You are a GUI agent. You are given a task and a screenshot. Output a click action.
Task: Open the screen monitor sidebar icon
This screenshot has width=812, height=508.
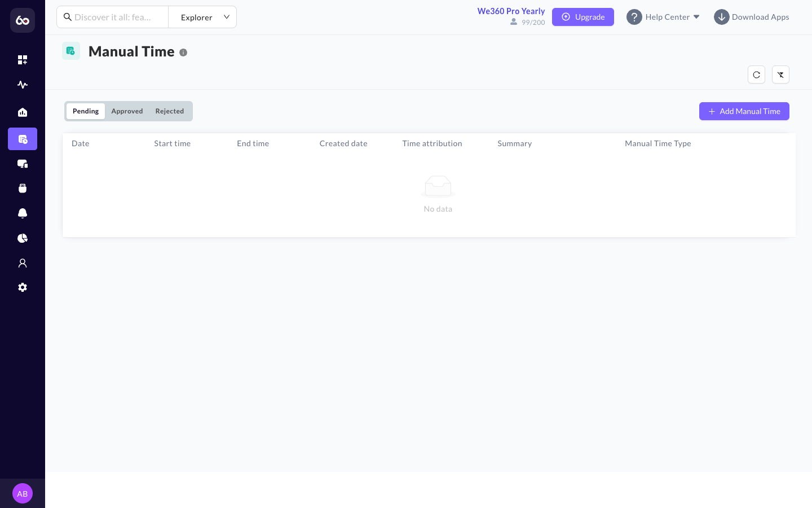23,164
